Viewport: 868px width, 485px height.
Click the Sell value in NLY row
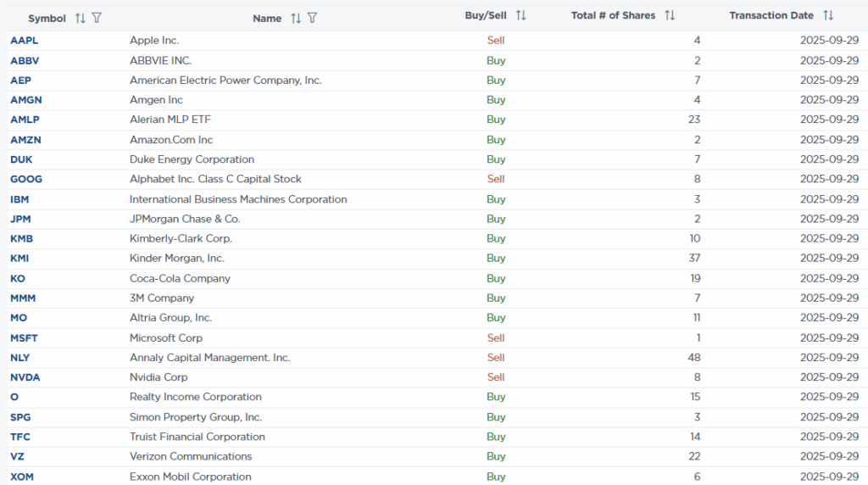coord(496,358)
